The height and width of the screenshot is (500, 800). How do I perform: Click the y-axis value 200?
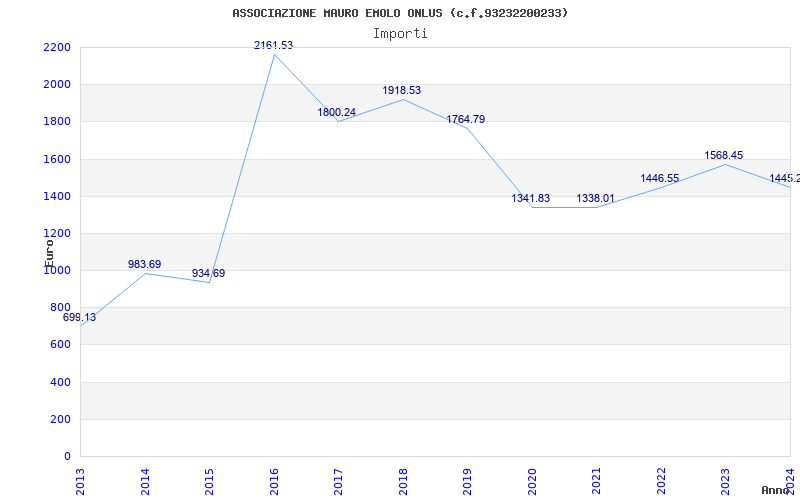coord(60,419)
